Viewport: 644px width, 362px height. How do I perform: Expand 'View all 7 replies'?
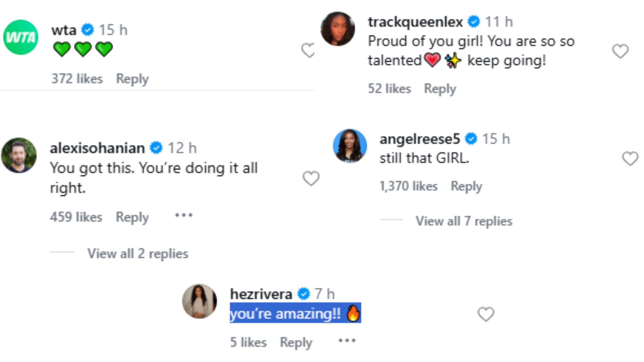pos(464,221)
